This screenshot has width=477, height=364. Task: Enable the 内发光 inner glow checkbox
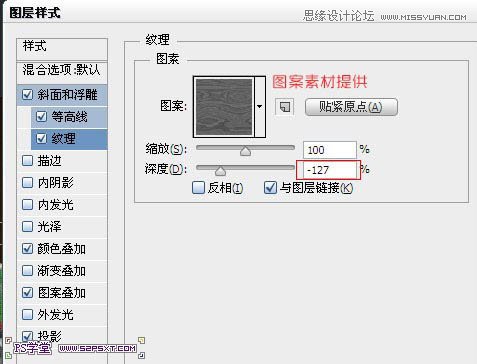(27, 205)
